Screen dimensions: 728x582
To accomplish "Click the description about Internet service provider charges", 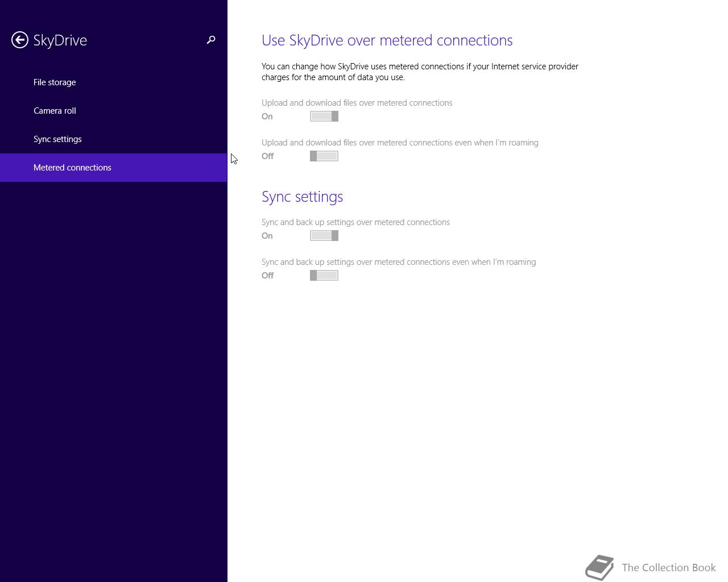I will 420,72.
